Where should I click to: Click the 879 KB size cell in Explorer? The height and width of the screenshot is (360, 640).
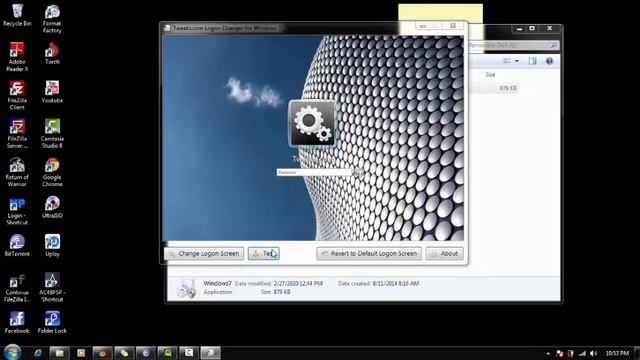[x=508, y=88]
